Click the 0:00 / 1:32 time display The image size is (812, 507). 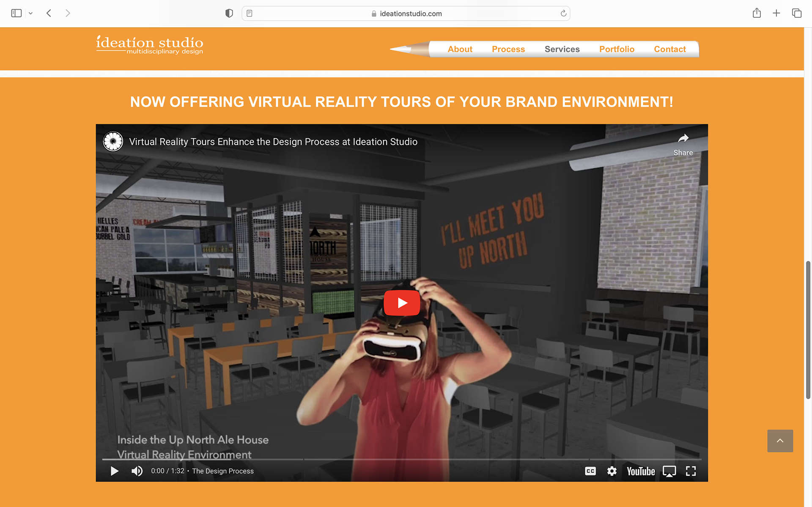pyautogui.click(x=167, y=471)
